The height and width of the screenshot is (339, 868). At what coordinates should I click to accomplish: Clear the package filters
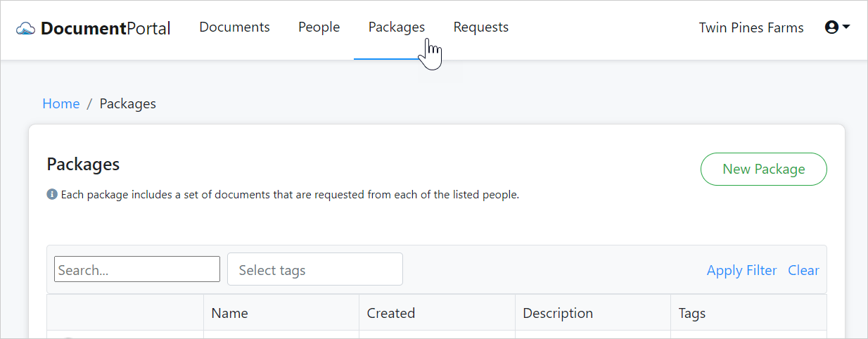click(803, 271)
